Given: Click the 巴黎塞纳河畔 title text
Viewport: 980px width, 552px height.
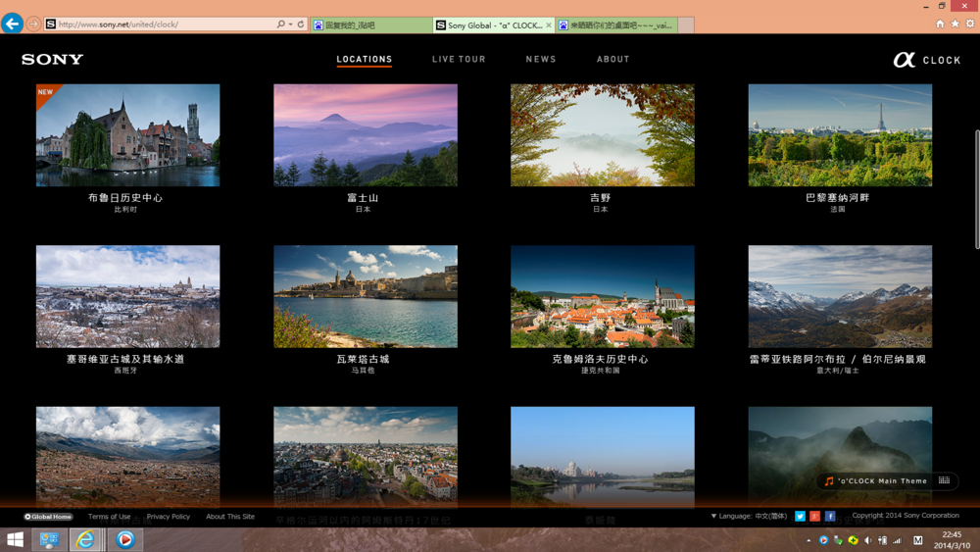Looking at the screenshot, I should tap(838, 197).
